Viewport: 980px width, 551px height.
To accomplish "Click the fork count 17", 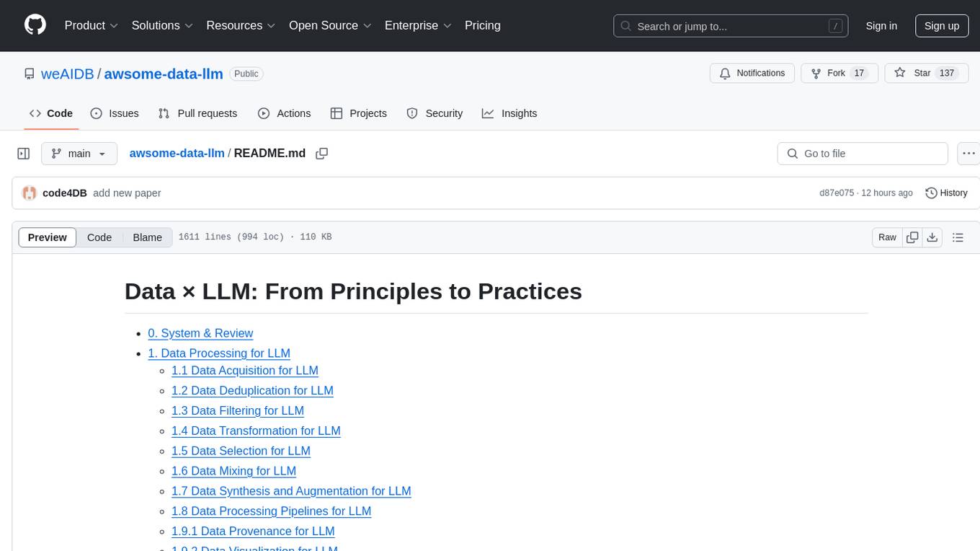I will (858, 74).
